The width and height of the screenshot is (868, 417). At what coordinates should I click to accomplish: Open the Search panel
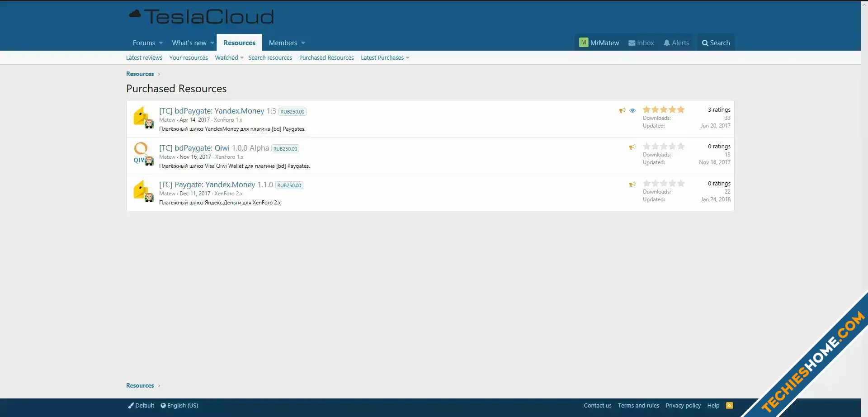(x=716, y=43)
